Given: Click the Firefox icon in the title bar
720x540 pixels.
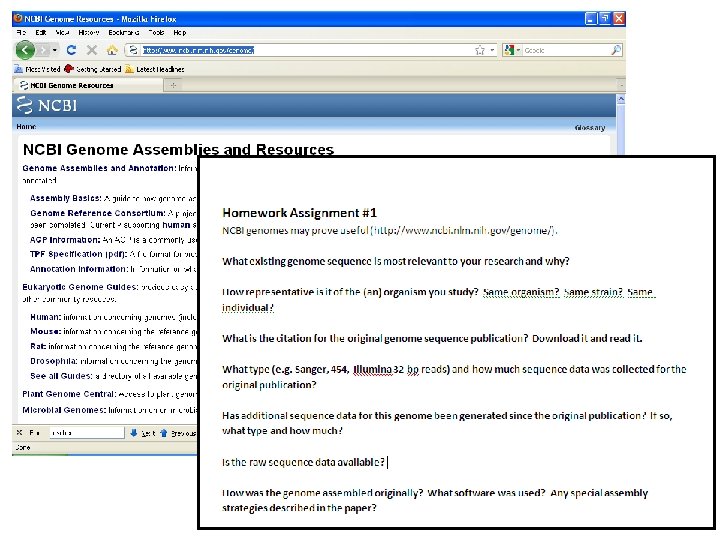Looking at the screenshot, I should [18, 19].
